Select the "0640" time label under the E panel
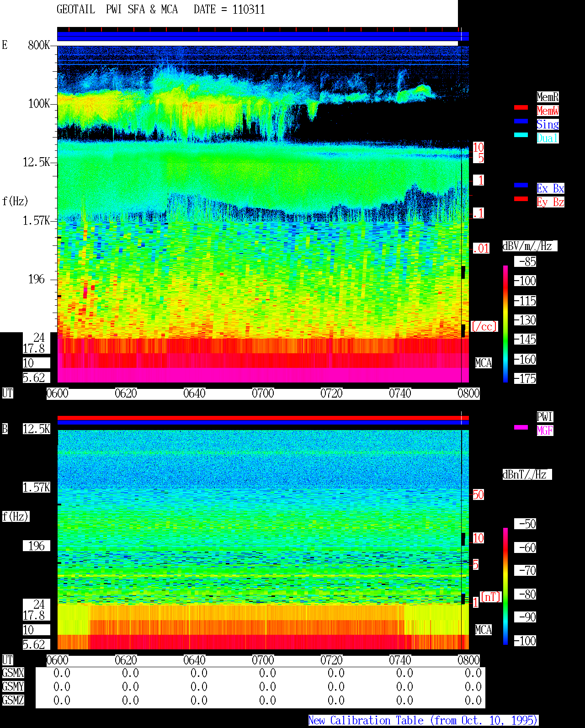Viewport: 585px width, 728px height. 194,393
